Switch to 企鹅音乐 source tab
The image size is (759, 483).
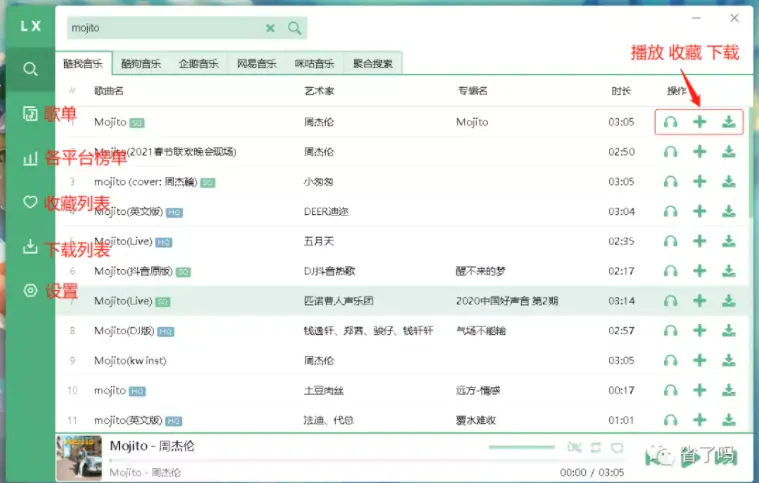point(198,63)
